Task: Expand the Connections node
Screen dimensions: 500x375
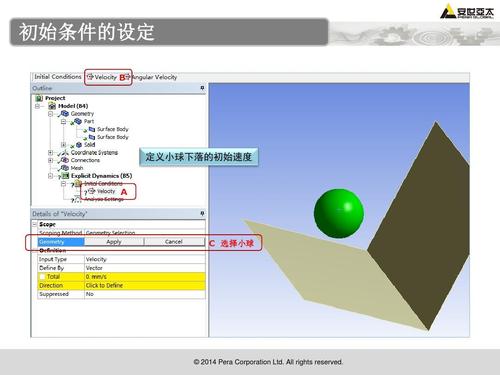Action: [50, 160]
